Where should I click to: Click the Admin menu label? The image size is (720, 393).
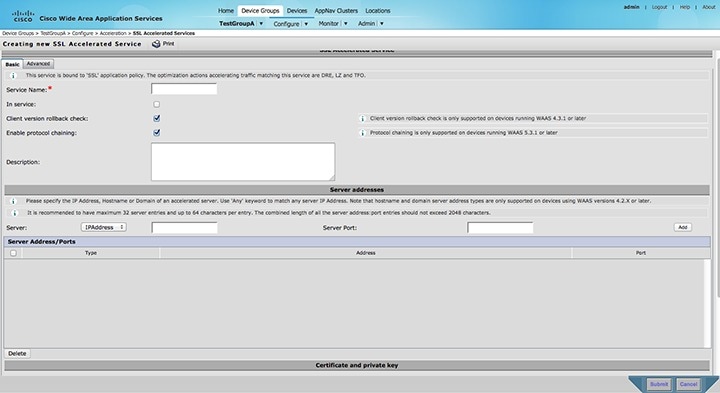tap(366, 23)
